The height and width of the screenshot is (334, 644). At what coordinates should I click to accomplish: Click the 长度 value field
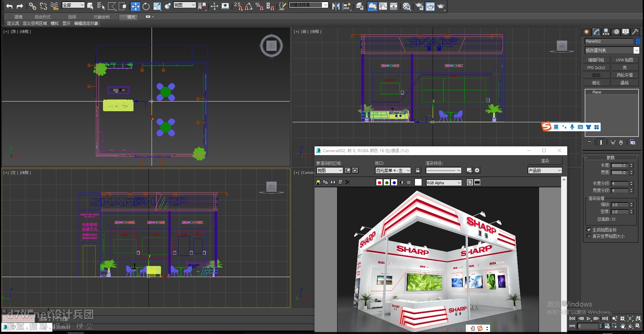coord(620,165)
